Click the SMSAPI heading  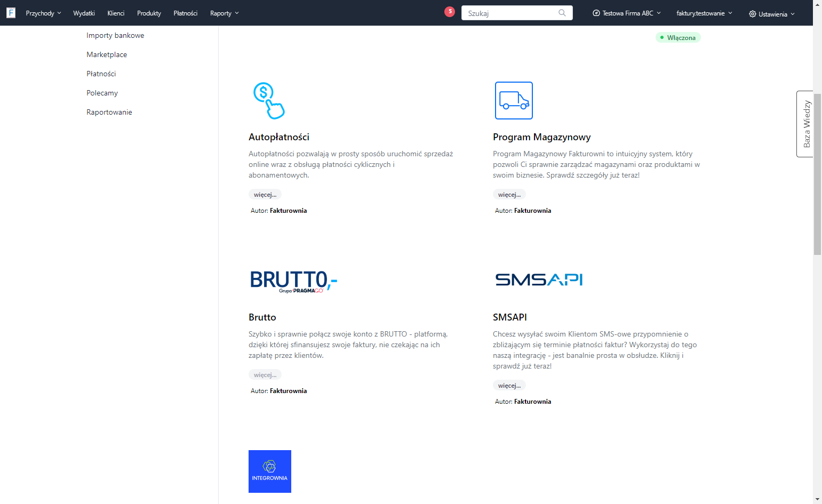(510, 317)
